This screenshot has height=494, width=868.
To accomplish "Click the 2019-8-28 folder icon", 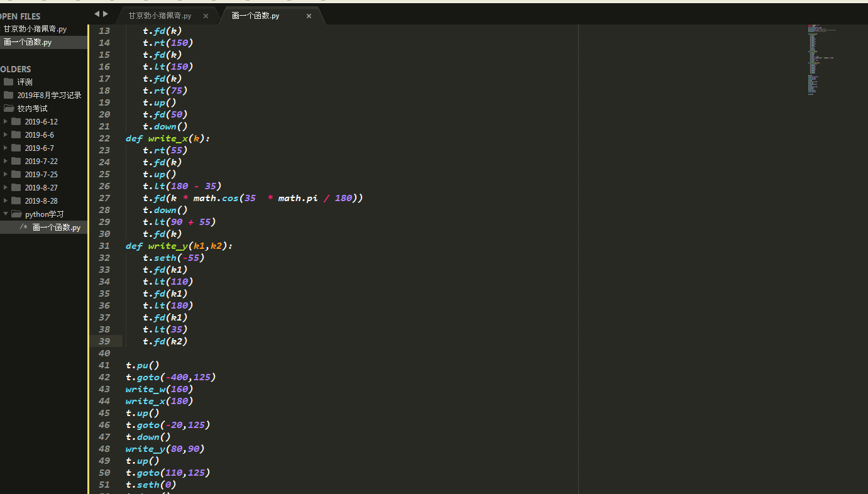I will click(16, 200).
